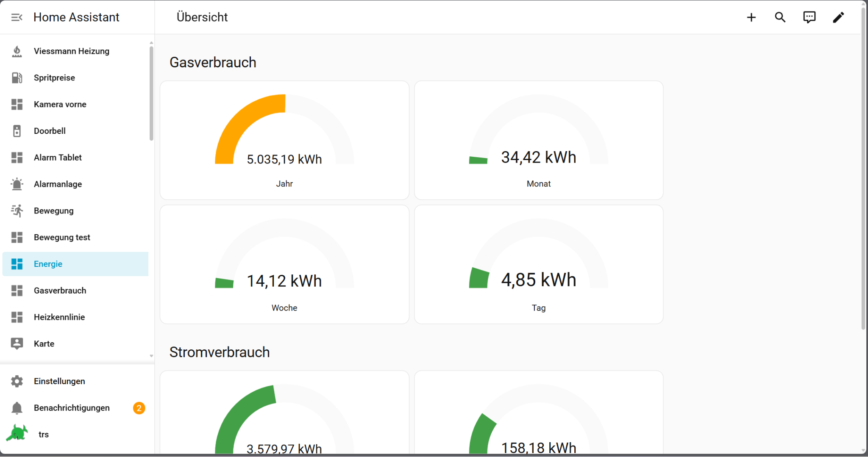Viewport: 868px width, 457px height.
Task: Click the sidebar scrollbar thumb
Action: [x=151, y=93]
